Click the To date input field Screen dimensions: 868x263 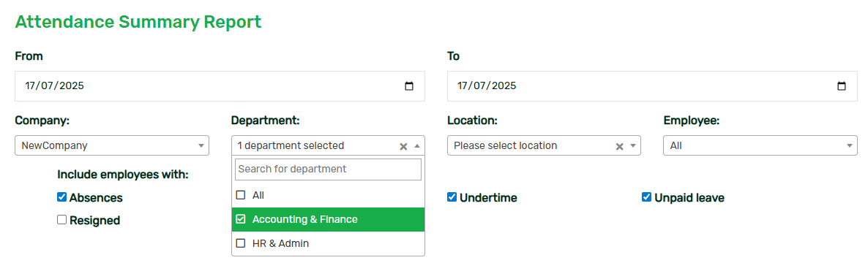pos(652,86)
